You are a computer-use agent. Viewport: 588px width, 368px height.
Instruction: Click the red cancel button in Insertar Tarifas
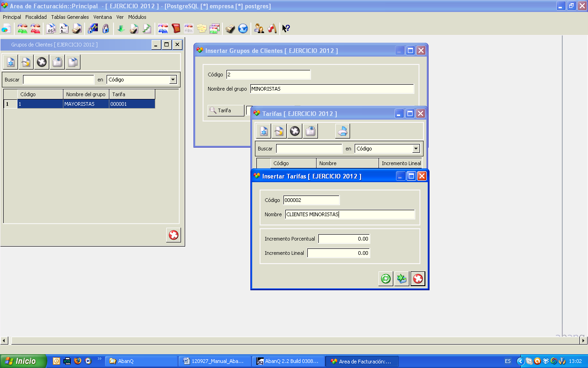click(418, 279)
